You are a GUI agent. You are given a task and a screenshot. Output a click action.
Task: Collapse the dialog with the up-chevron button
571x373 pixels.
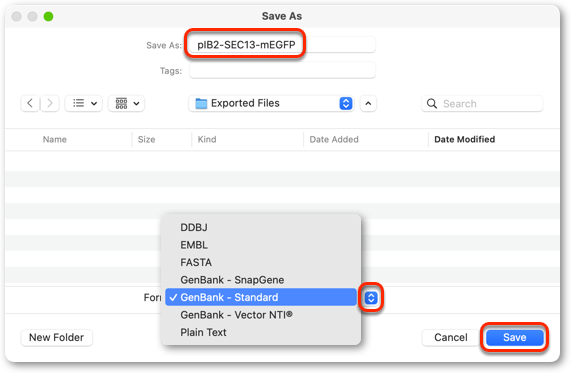tap(368, 103)
